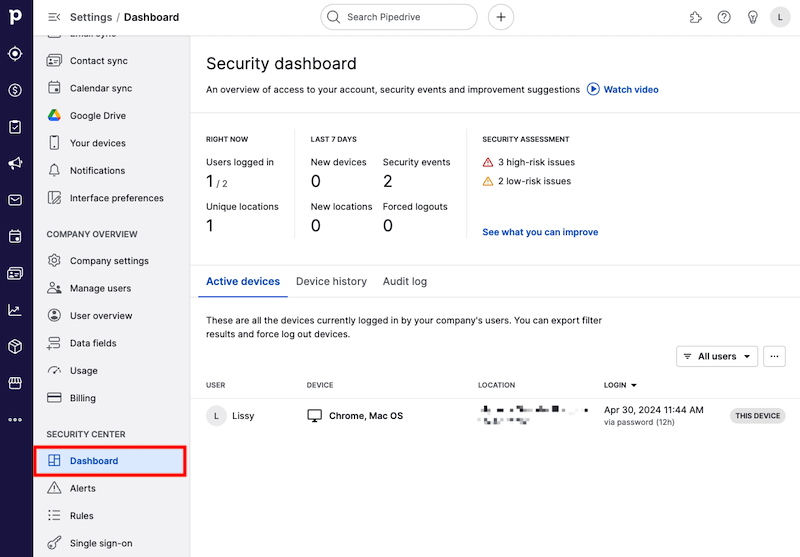Open the Mail envelope icon in rail
This screenshot has height=557, width=800.
coord(15,200)
